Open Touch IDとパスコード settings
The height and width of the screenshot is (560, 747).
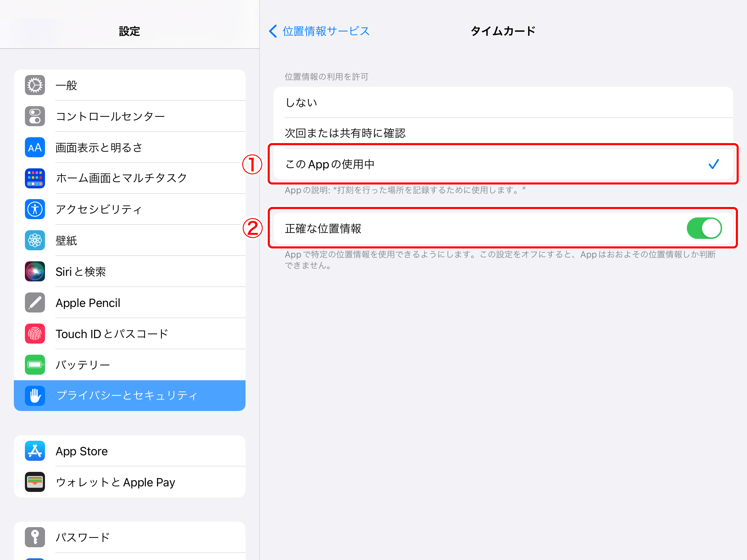pos(34,334)
